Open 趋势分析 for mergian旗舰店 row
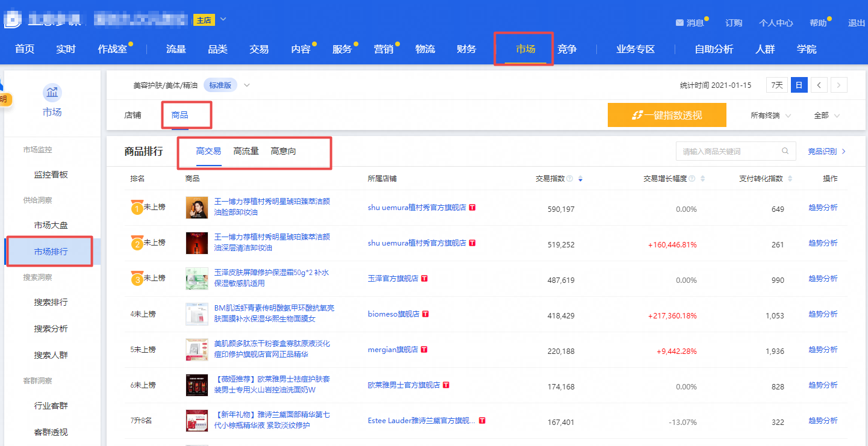The width and height of the screenshot is (868, 446). click(823, 350)
